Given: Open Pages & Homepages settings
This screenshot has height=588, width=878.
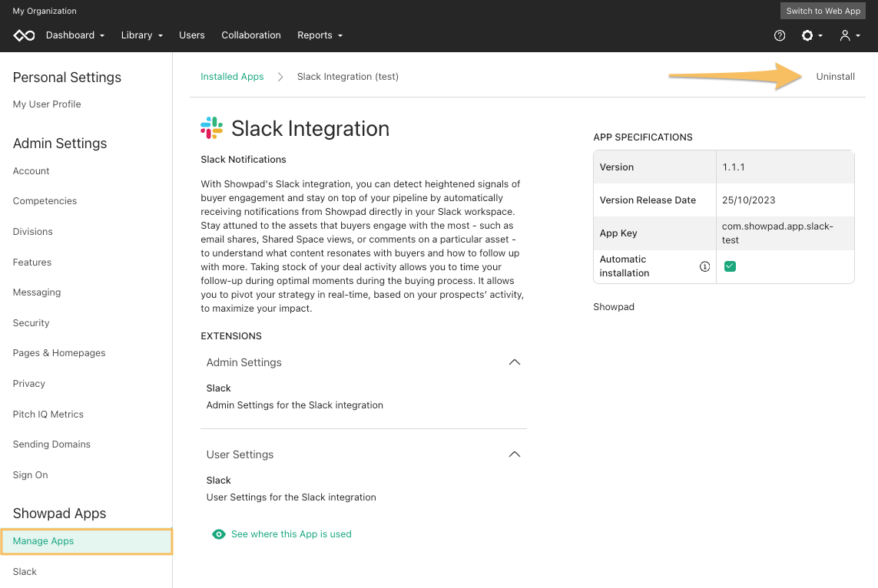Looking at the screenshot, I should [x=59, y=353].
